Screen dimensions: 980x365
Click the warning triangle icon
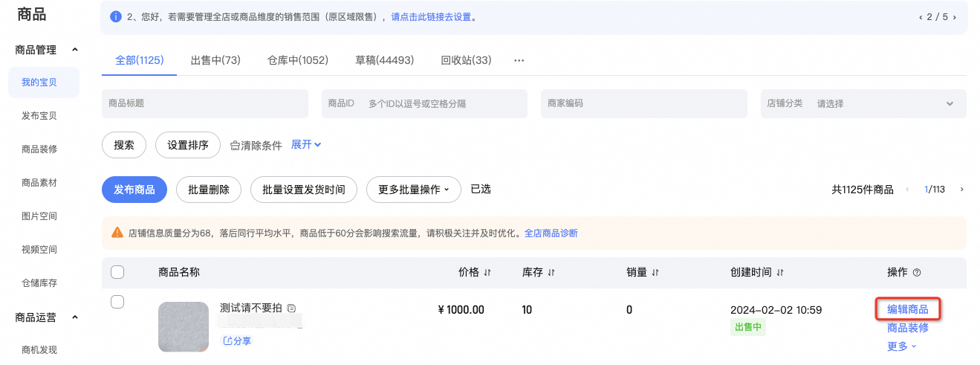click(x=117, y=233)
